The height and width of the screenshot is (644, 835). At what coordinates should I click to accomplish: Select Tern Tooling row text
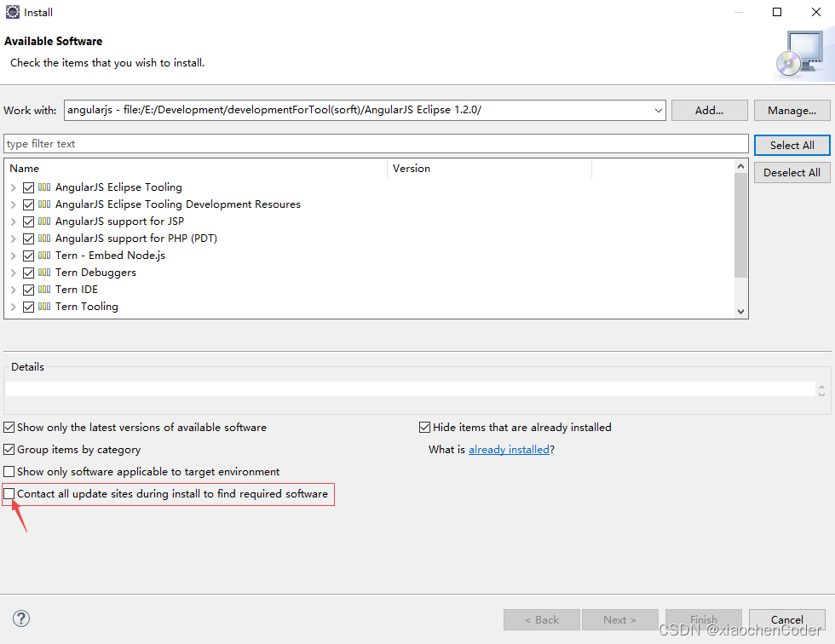tap(87, 307)
